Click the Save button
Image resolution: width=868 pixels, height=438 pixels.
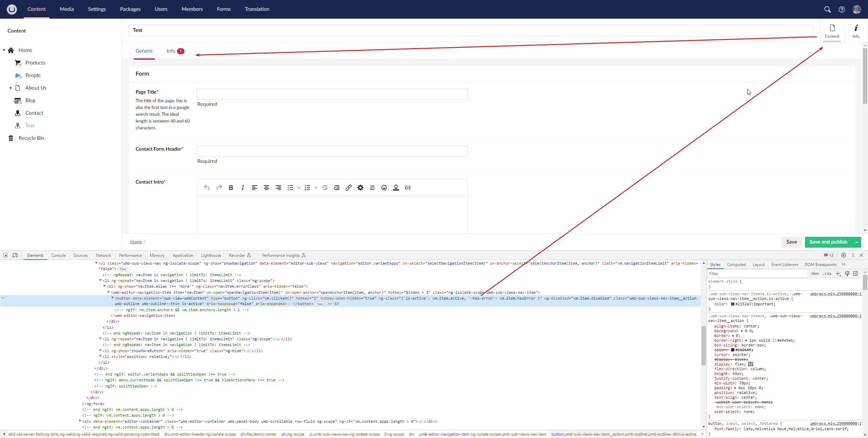pos(792,242)
